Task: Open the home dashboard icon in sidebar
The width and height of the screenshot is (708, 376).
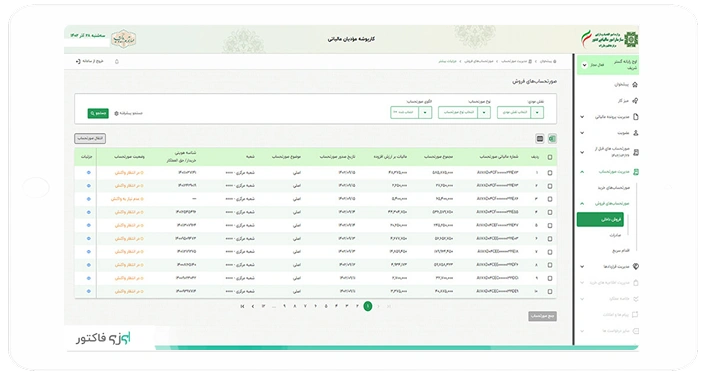Action: tap(635, 84)
